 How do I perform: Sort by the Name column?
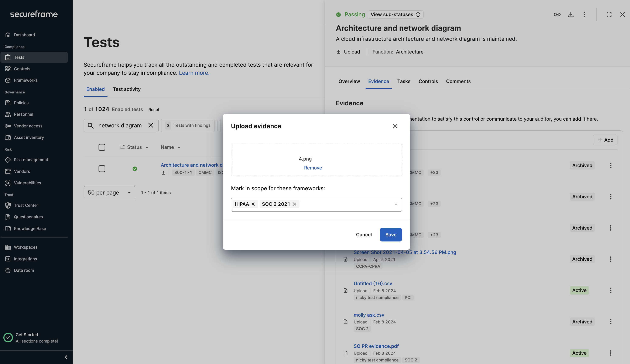170,147
